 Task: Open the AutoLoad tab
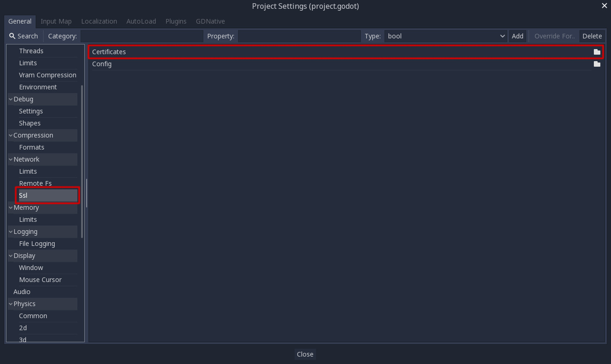click(x=141, y=21)
